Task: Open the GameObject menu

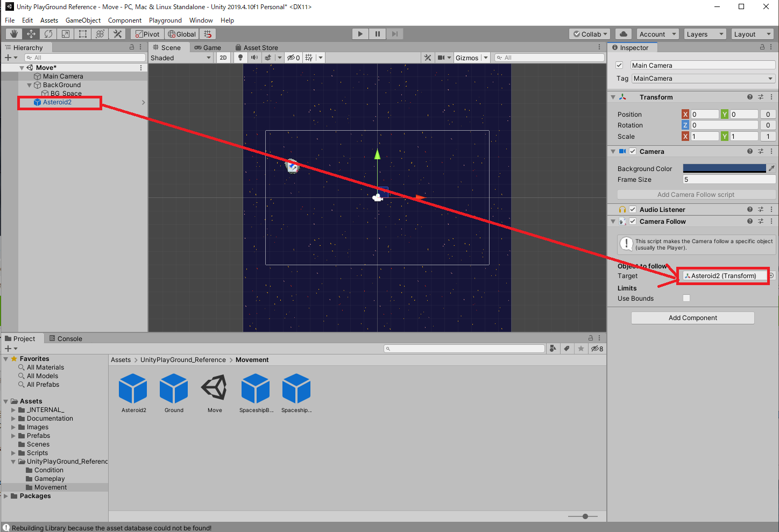Action: (x=83, y=20)
